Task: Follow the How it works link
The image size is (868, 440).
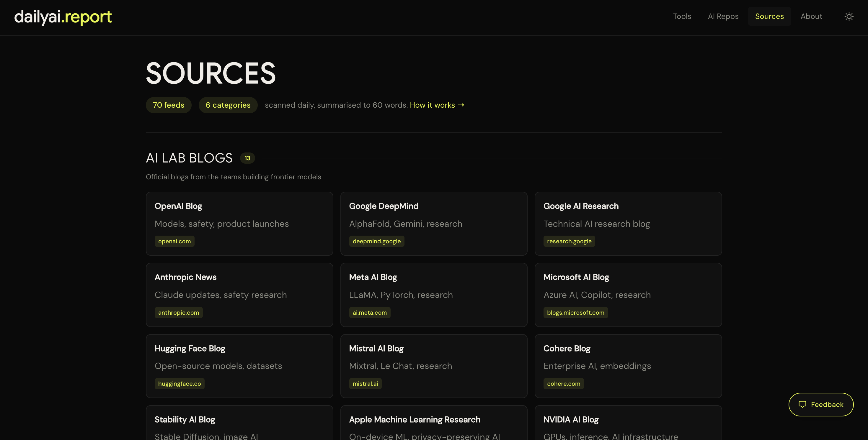Action: tap(437, 105)
